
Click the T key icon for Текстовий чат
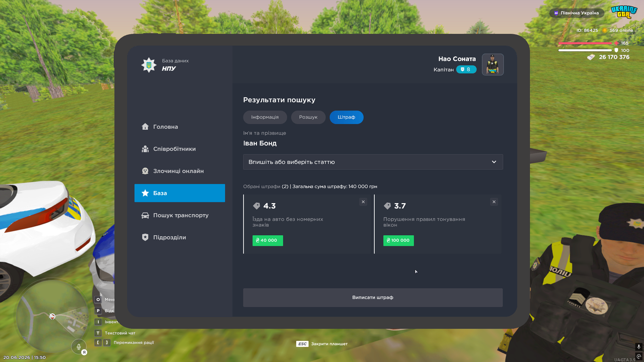pyautogui.click(x=98, y=333)
